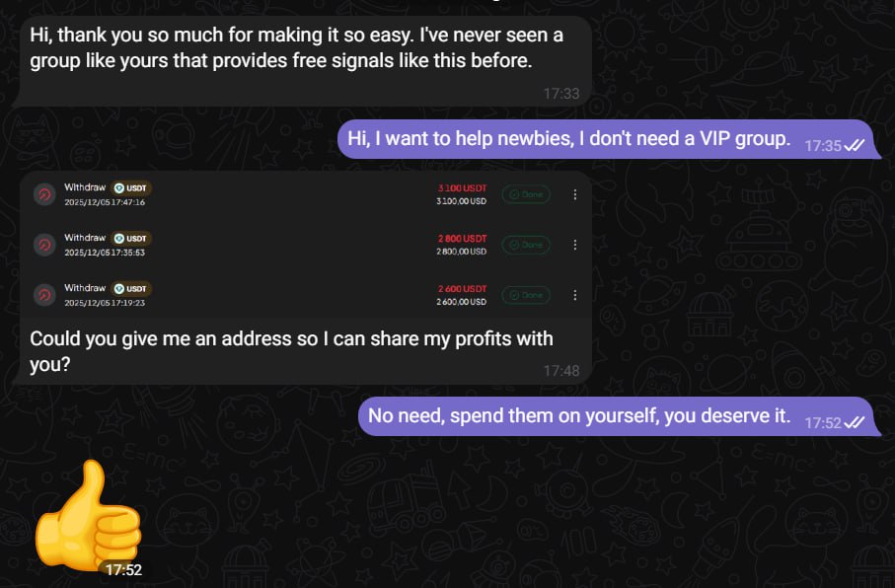Click read checkmarks on the 'No need' message

click(855, 422)
